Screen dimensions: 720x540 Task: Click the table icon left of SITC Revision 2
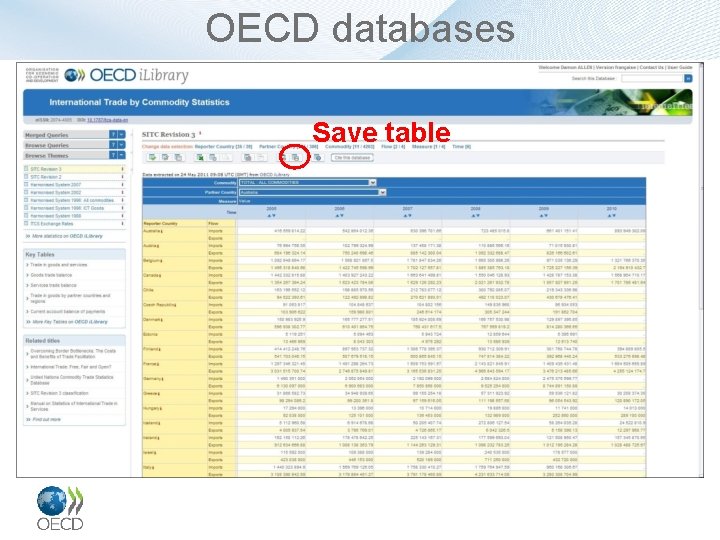26,177
